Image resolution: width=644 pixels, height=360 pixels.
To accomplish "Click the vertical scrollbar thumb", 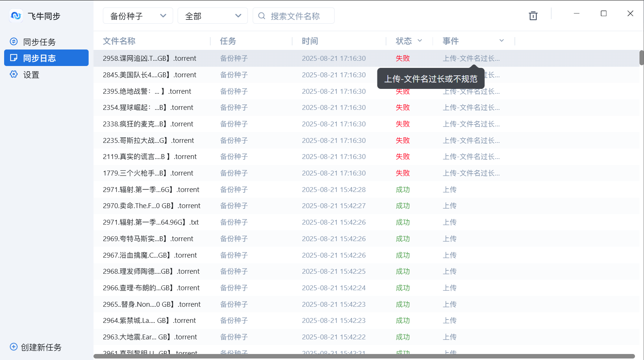I will 642,57.
